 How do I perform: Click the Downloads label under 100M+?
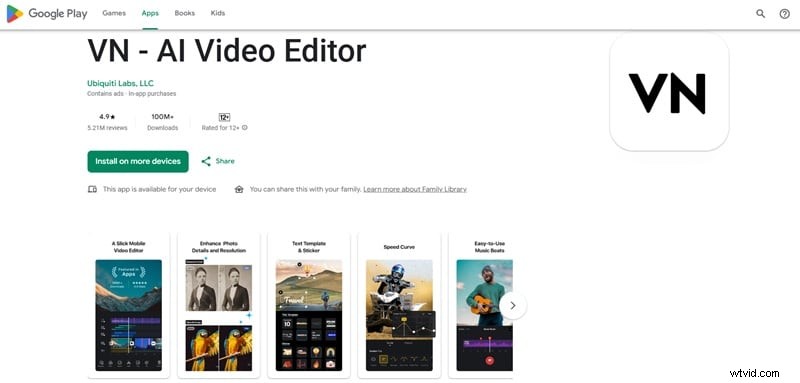coord(163,128)
